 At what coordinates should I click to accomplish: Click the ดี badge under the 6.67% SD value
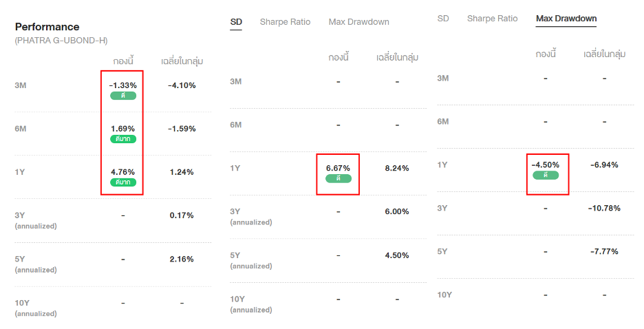(x=338, y=178)
